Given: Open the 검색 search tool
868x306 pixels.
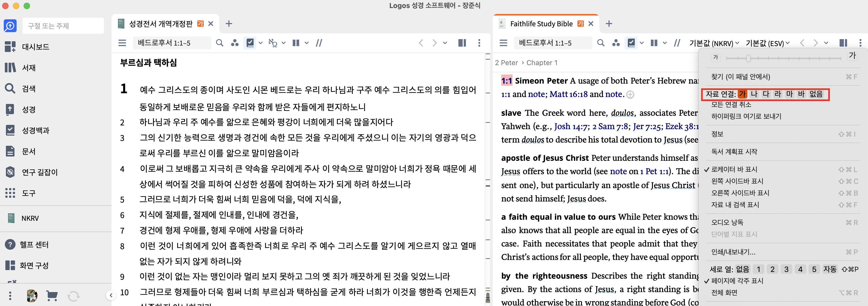Looking at the screenshot, I should (20, 88).
